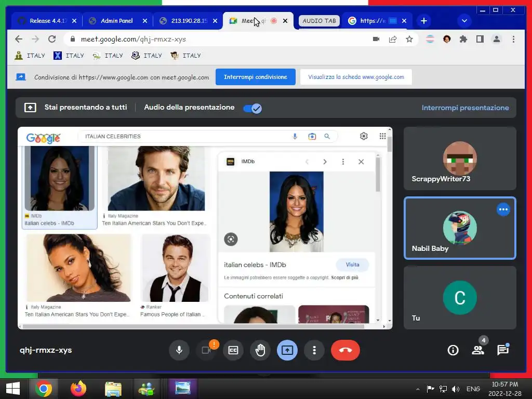Go back in browser history
The width and height of the screenshot is (532, 399).
pyautogui.click(x=19, y=39)
